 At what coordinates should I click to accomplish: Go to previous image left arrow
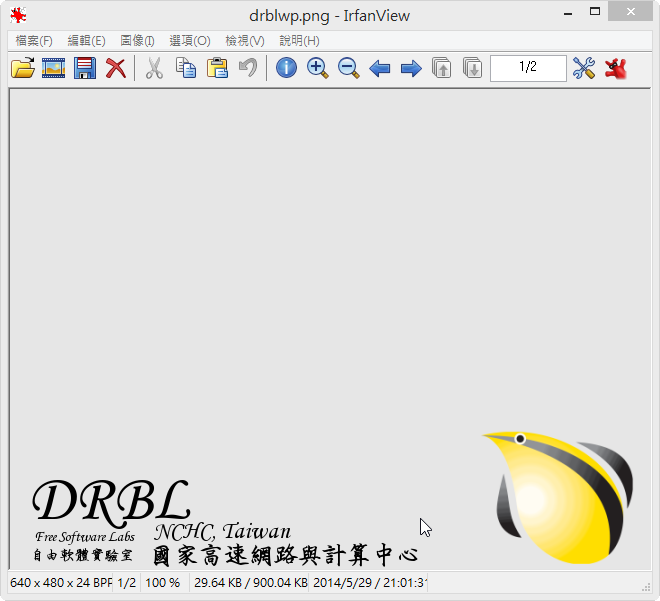pos(379,68)
